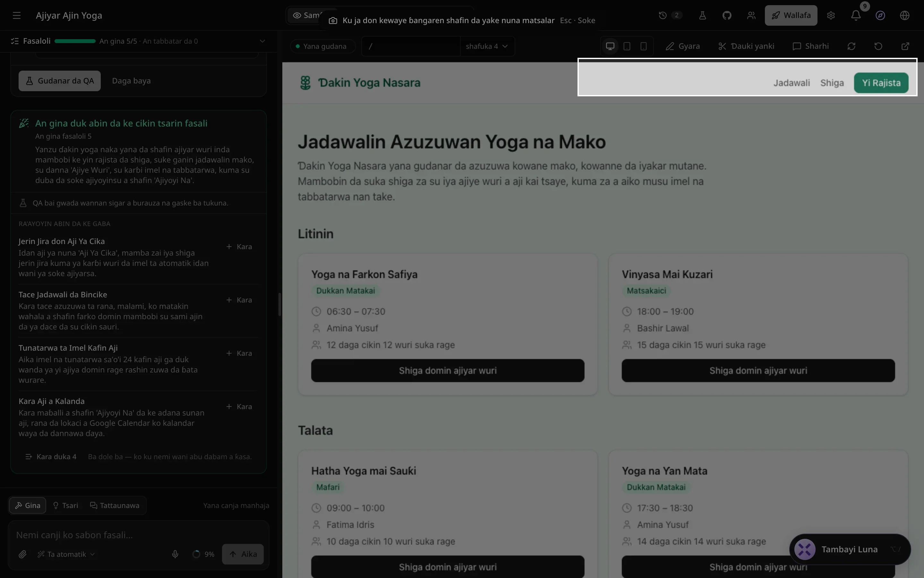Click the Wallafa publish button
This screenshot has width=924, height=578.
pyautogui.click(x=791, y=15)
